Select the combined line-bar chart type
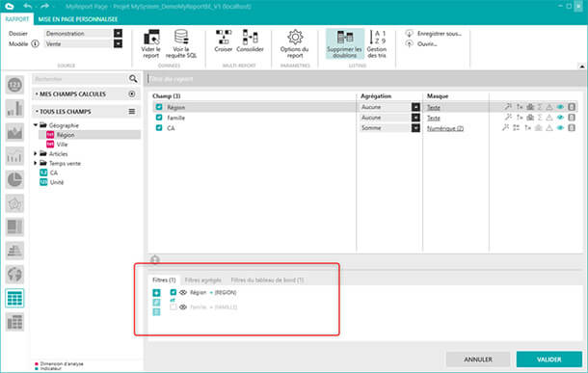The height and width of the screenshot is (373, 588). click(x=14, y=155)
